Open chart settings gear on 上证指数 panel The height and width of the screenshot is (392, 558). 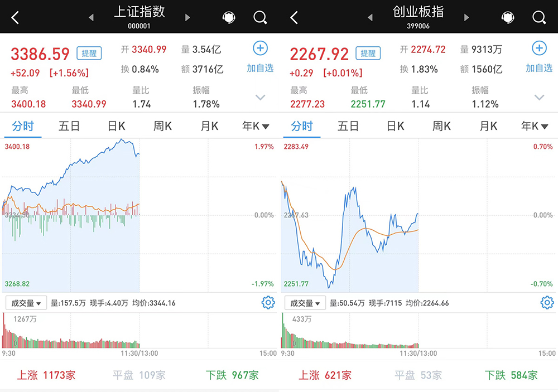click(x=268, y=303)
